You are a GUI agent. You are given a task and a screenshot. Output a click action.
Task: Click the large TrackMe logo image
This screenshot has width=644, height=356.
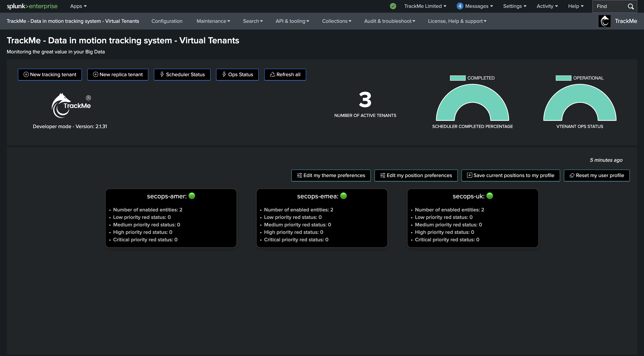71,106
